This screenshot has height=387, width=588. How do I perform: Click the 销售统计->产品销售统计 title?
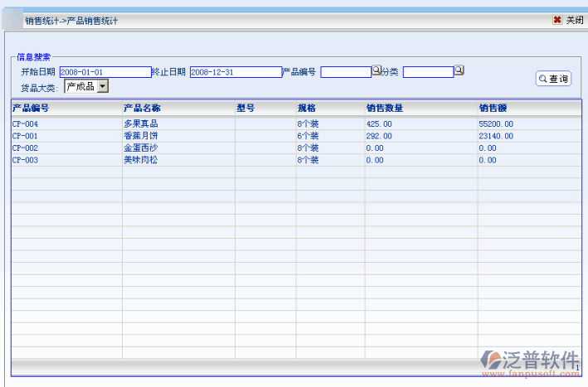pos(71,21)
